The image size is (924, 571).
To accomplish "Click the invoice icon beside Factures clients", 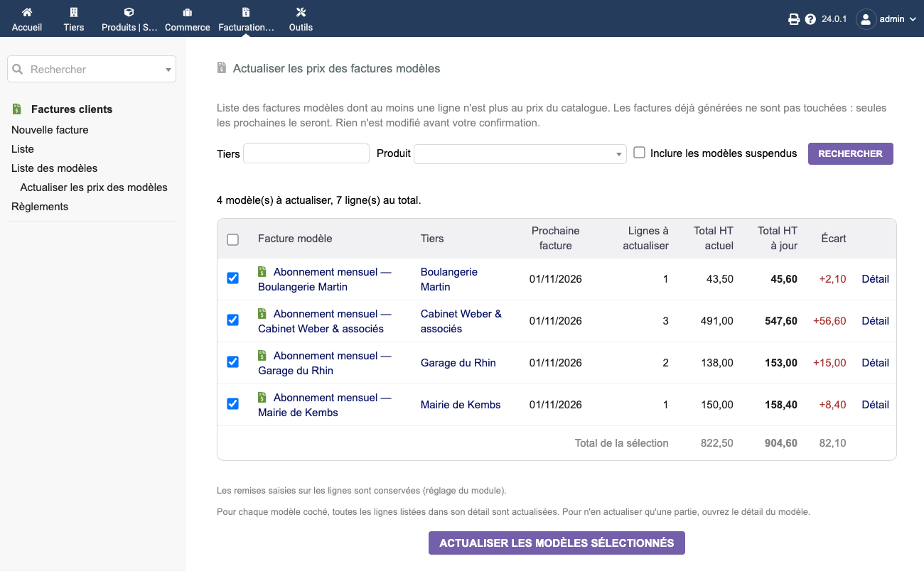I will pos(17,109).
